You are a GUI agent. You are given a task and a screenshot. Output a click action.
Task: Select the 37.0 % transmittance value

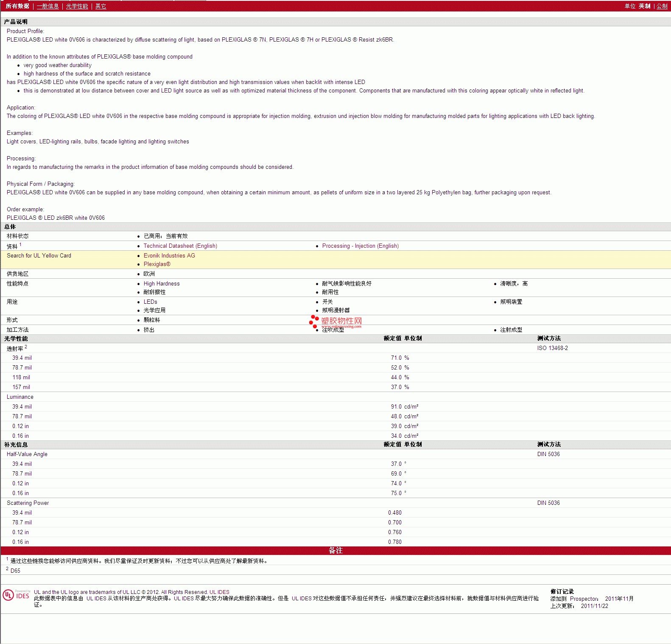tap(400, 387)
